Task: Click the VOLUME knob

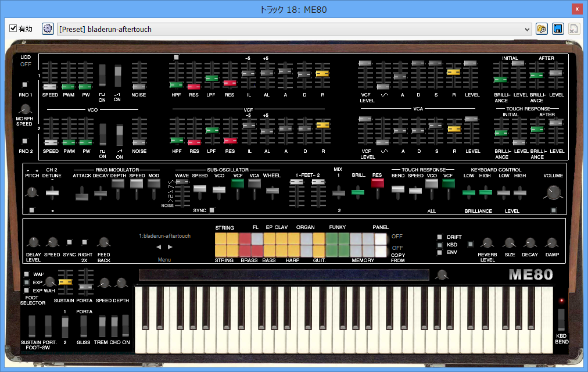Action: point(553,192)
